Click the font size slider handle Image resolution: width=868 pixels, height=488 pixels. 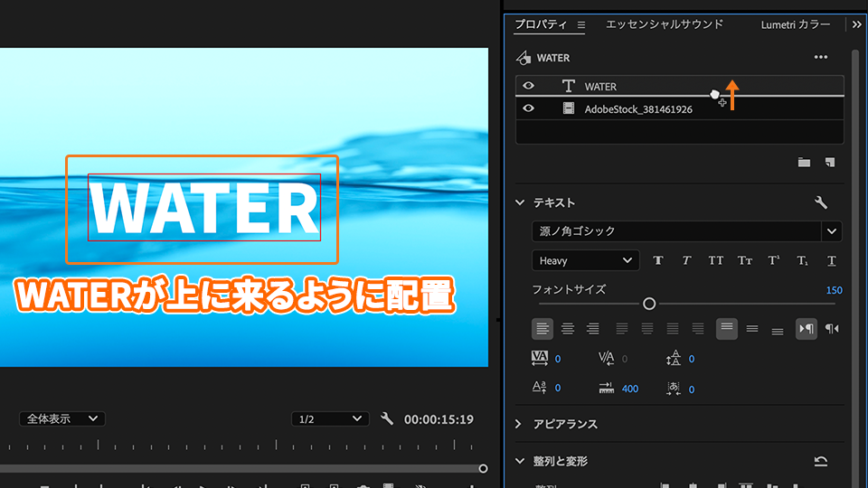tap(649, 304)
